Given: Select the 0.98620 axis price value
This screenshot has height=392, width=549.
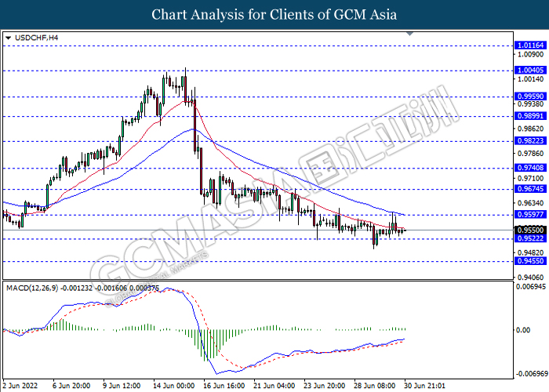Looking at the screenshot, I should (531, 129).
